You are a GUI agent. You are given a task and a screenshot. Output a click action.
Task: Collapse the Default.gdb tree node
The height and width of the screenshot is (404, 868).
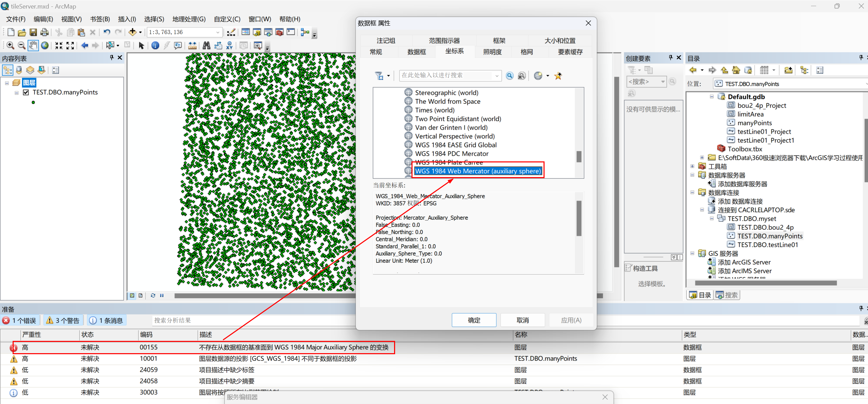[x=711, y=97]
